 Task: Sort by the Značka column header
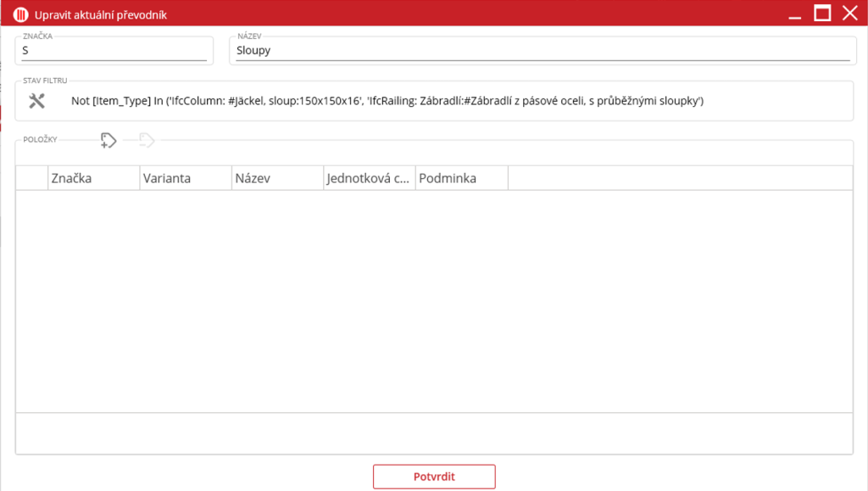(x=93, y=178)
